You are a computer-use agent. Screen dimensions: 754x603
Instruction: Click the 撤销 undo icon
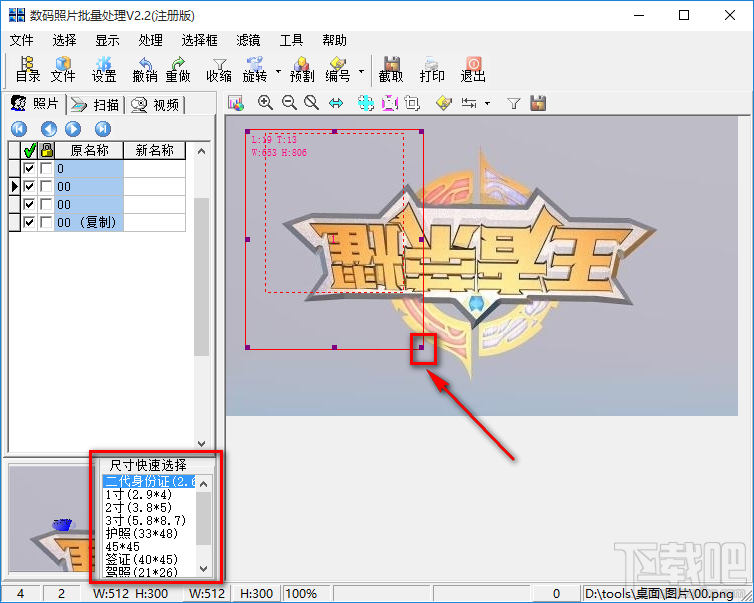pos(145,69)
